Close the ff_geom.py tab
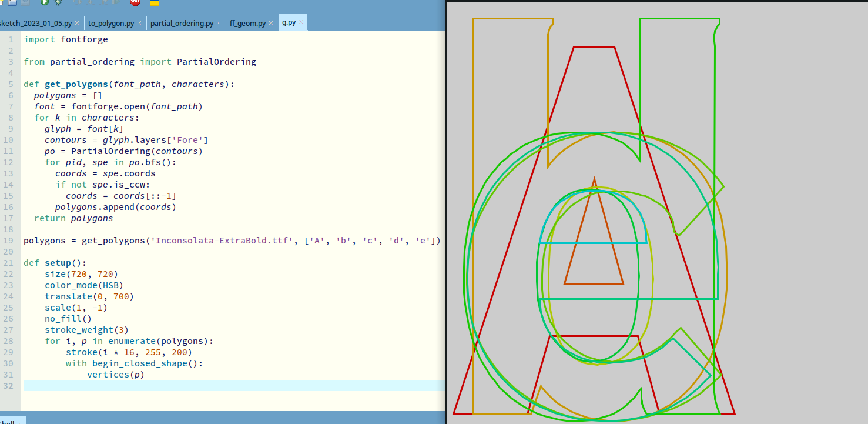 pos(271,24)
